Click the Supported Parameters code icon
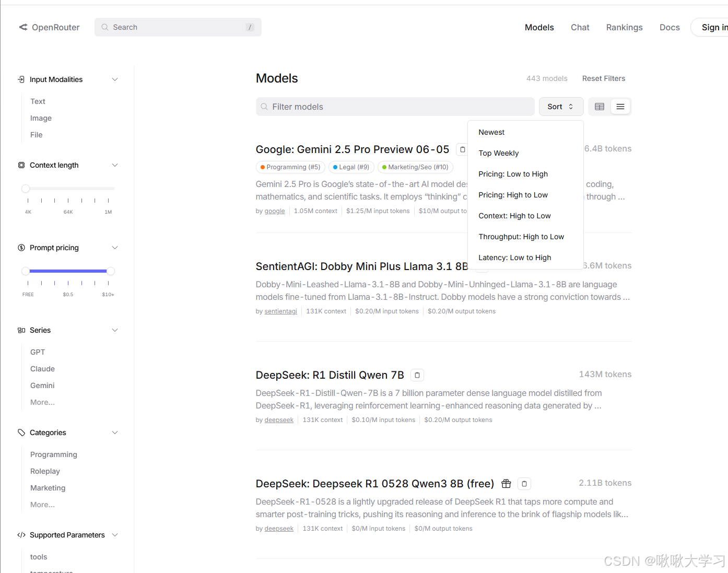This screenshot has width=728, height=573. click(x=21, y=535)
